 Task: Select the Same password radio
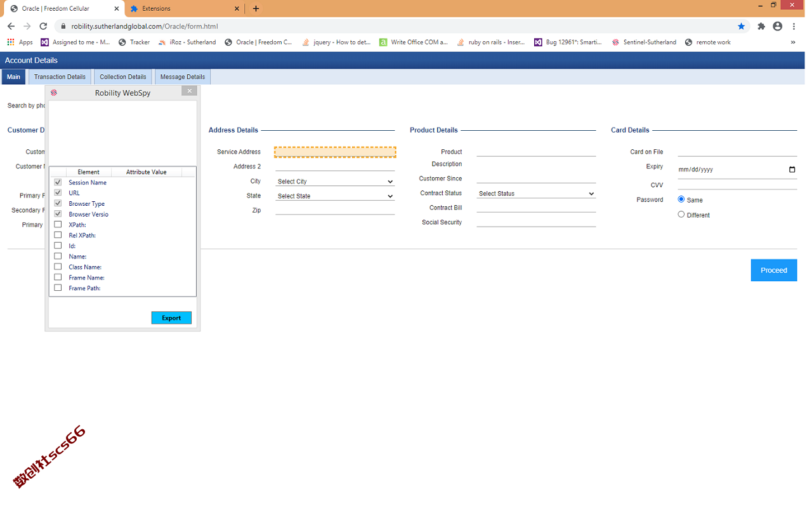681,199
